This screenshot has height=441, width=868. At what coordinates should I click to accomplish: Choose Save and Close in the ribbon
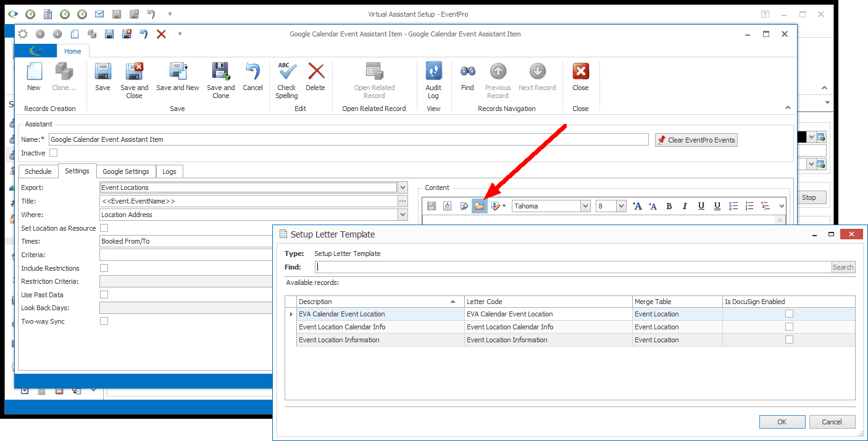click(134, 80)
